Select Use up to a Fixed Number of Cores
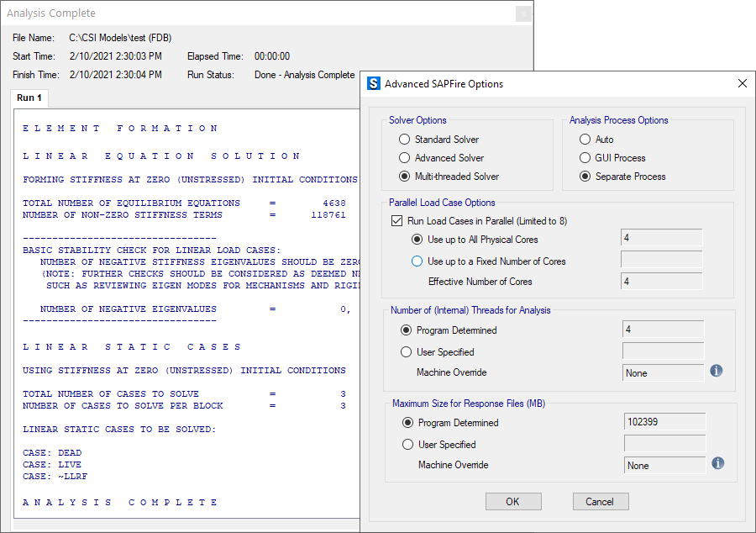This screenshot has width=756, height=533. [417, 261]
